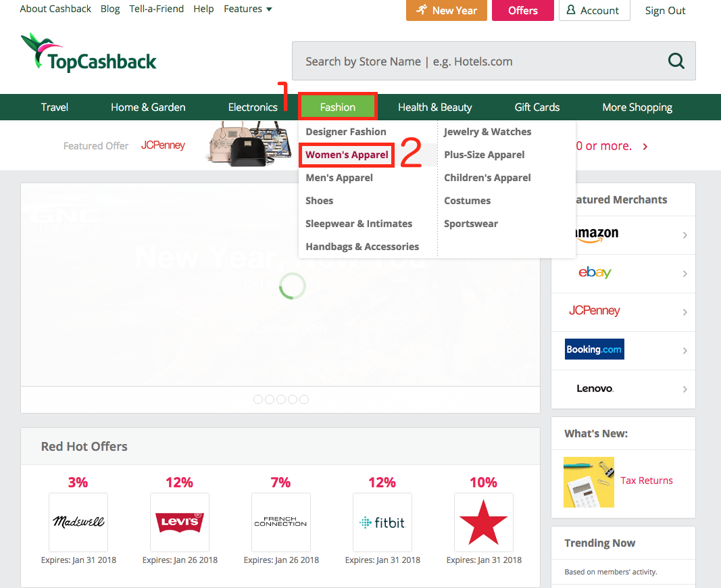Choose Women's Apparel from Fashion menu
The height and width of the screenshot is (588, 721).
[347, 155]
